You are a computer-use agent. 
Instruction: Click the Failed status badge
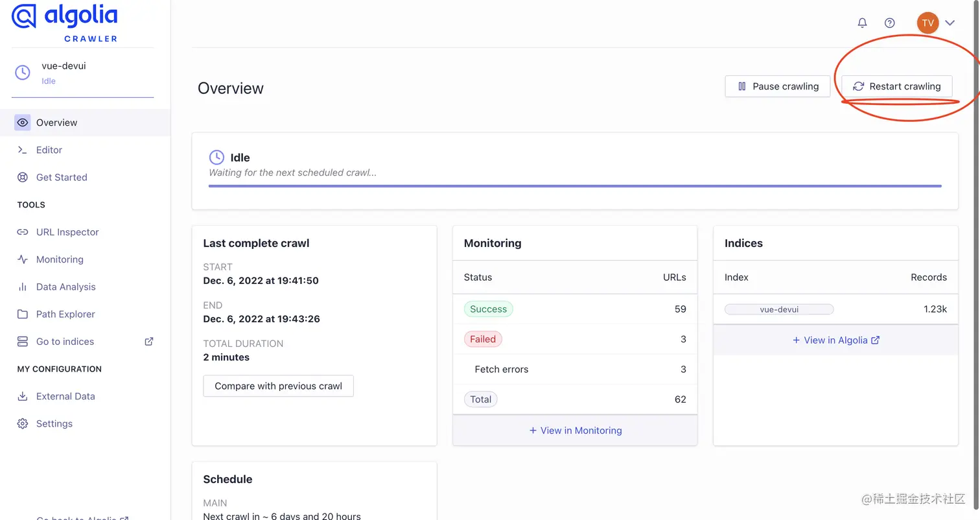[x=483, y=339]
